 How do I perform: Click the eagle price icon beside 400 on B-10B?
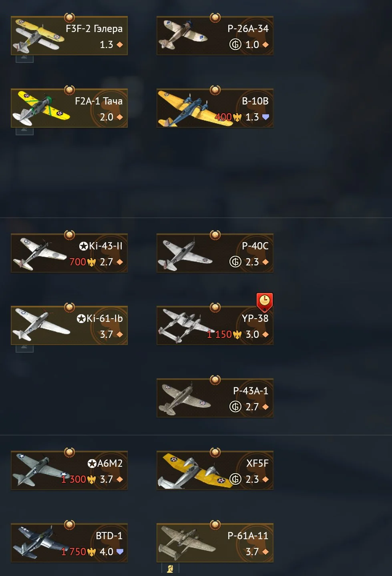(x=237, y=117)
